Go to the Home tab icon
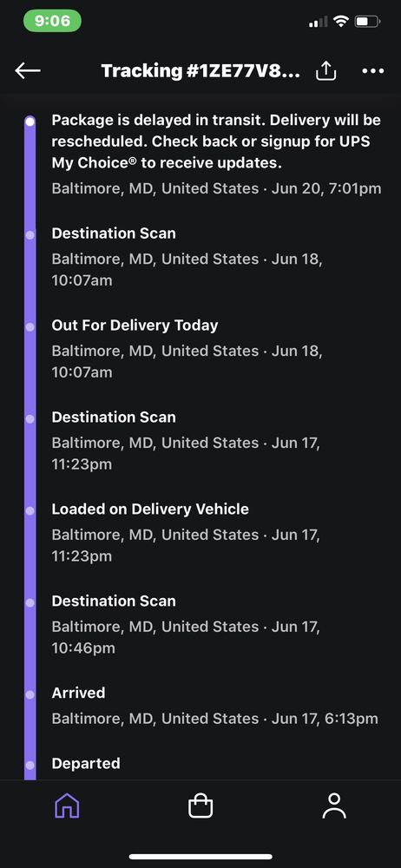Viewport: 401px width, 868px height. pos(67,806)
